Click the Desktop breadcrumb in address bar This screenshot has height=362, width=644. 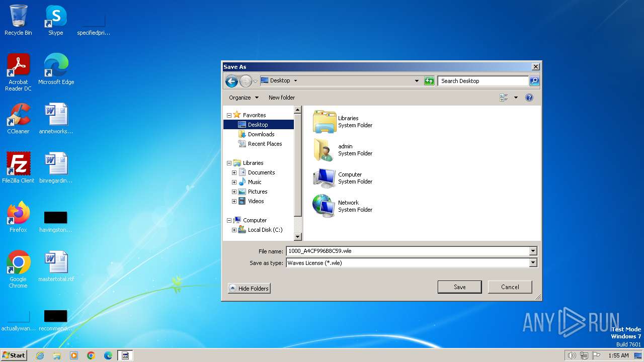point(280,80)
